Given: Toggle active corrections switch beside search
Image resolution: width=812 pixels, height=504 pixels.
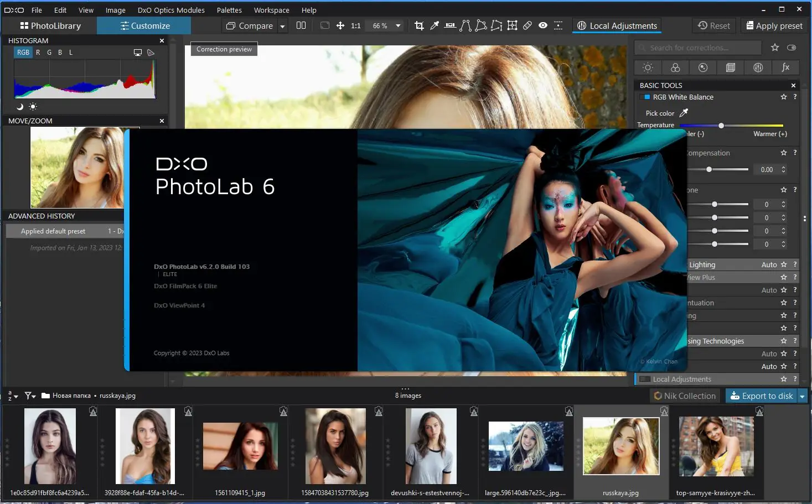Looking at the screenshot, I should pos(792,48).
